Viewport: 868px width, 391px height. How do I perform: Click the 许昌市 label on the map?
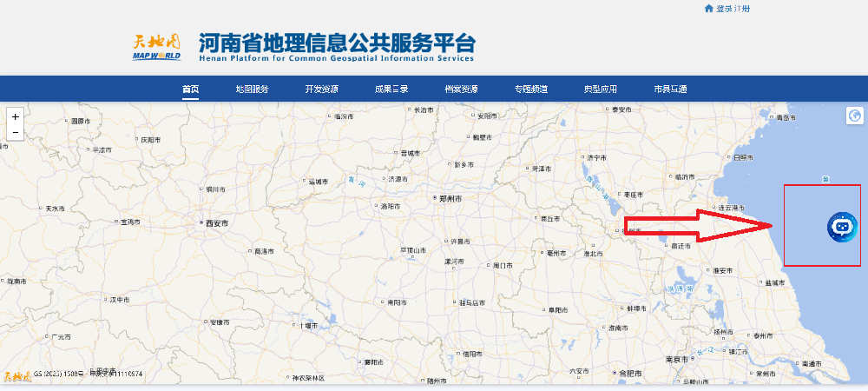click(x=459, y=242)
